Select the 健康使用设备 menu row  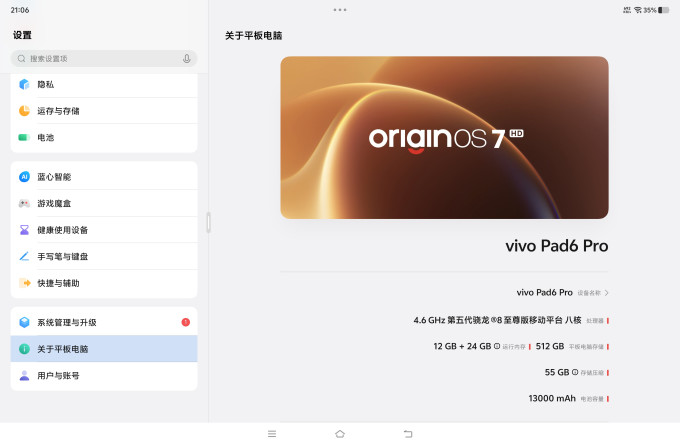coord(104,230)
